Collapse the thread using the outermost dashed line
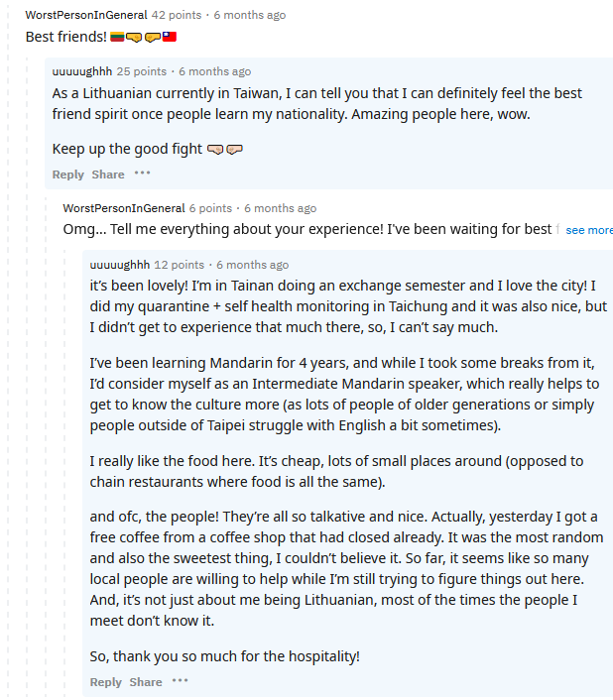Image resolution: width=613 pixels, height=700 pixels. (8, 357)
